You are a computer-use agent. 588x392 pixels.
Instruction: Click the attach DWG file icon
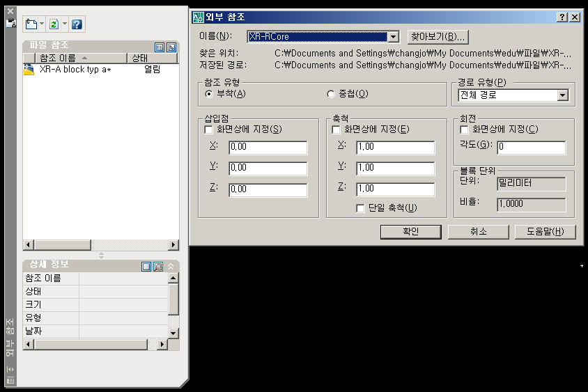31,24
